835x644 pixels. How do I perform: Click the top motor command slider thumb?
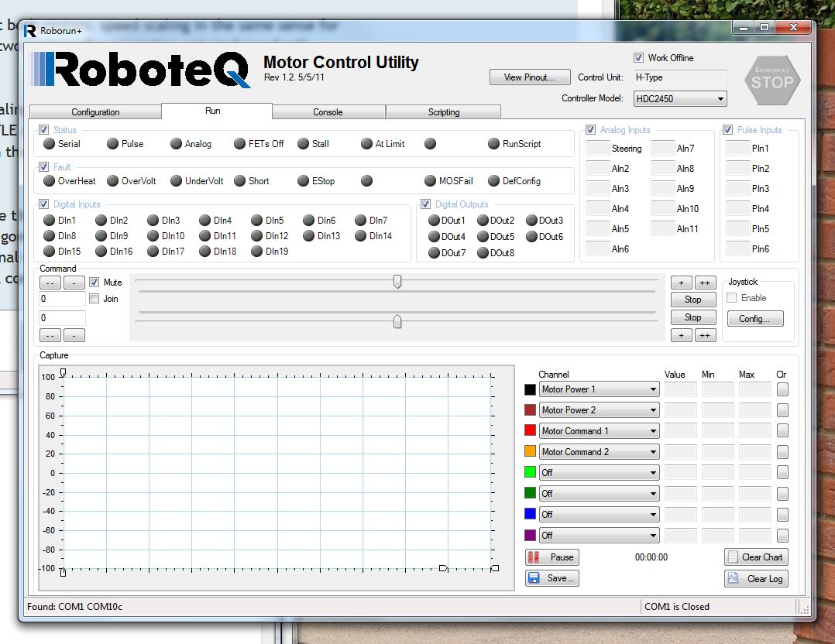397,282
